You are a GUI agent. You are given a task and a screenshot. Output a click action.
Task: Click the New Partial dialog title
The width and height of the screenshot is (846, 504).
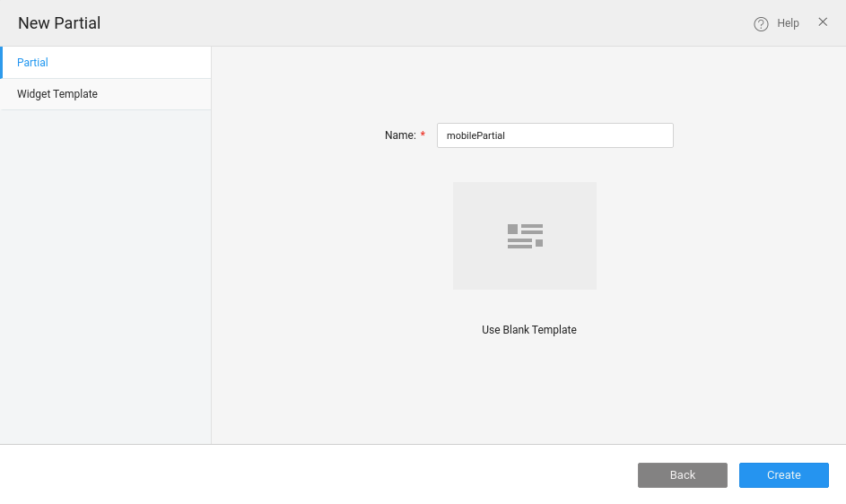coord(59,23)
